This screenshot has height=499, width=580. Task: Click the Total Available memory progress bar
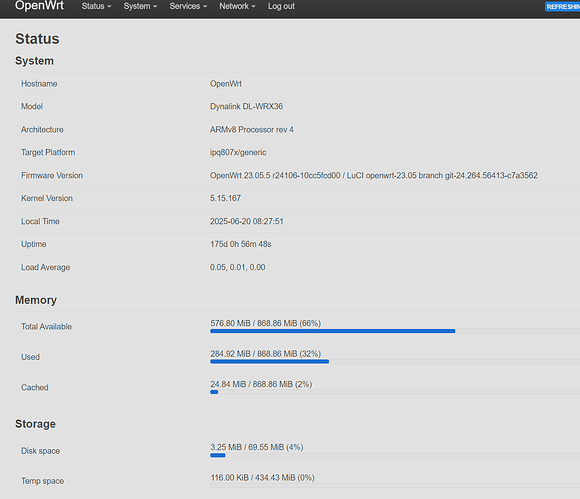pyautogui.click(x=395, y=331)
